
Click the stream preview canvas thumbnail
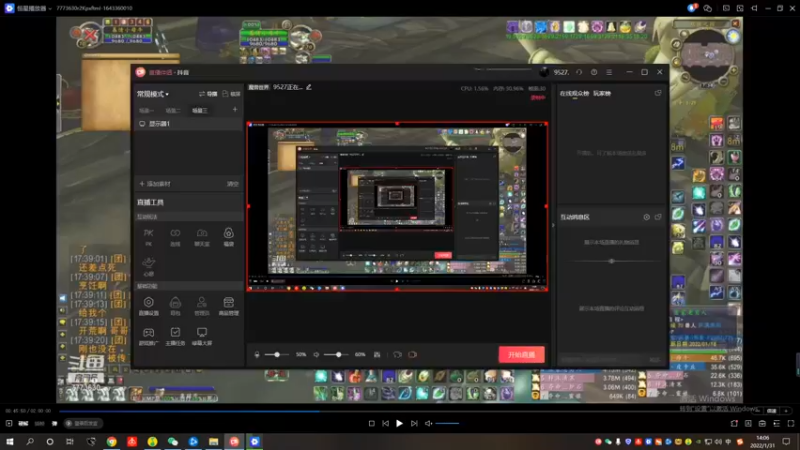(x=397, y=207)
